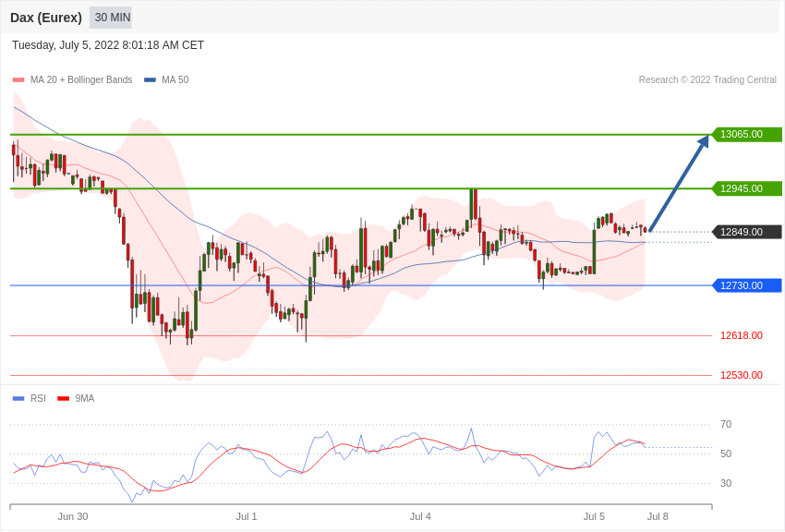Click the red 12618.00 support level label
This screenshot has height=532, width=785.
(x=741, y=335)
